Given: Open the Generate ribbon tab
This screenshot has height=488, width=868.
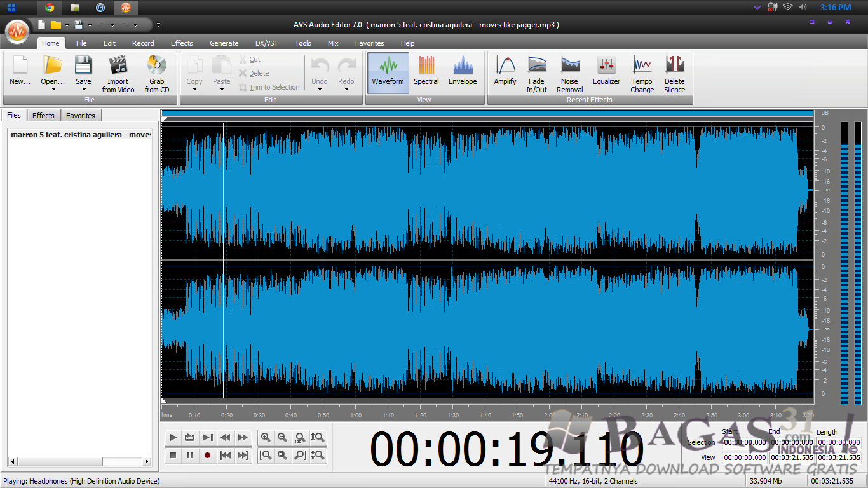Looking at the screenshot, I should pos(224,43).
